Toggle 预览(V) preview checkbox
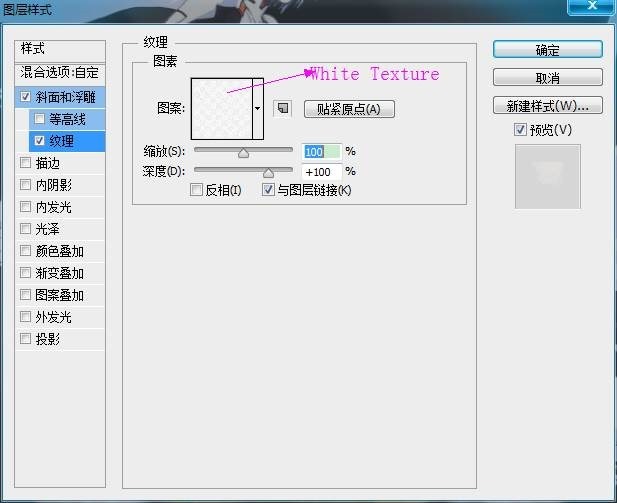Image resolution: width=617 pixels, height=503 pixels. coord(520,129)
